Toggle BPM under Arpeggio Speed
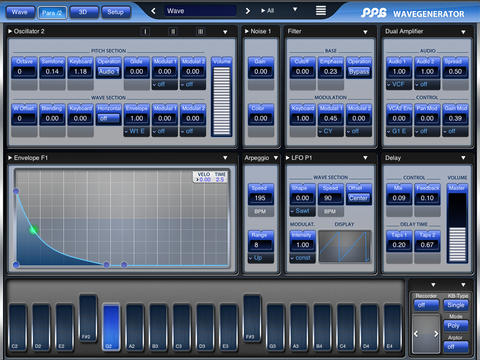This screenshot has height=360, width=480. 260,211
